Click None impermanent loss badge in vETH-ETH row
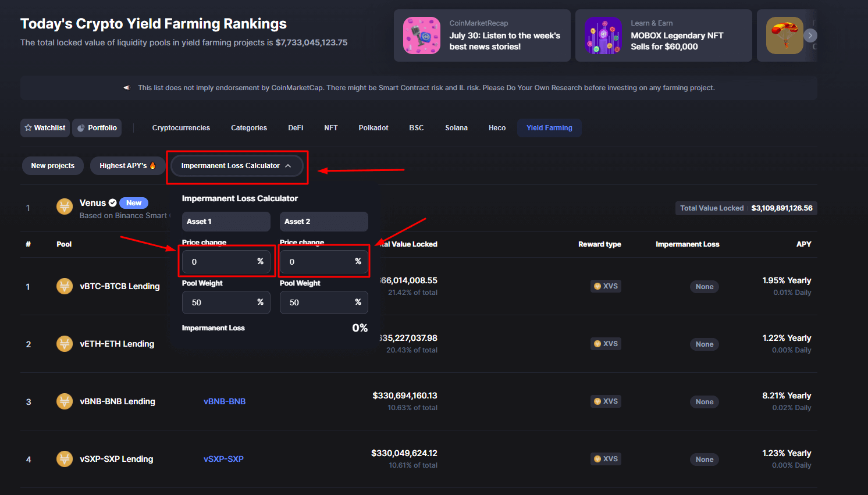Image resolution: width=868 pixels, height=495 pixels. (705, 344)
